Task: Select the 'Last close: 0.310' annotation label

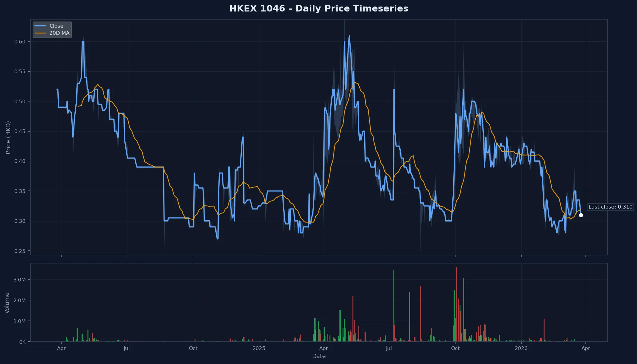Action: [610, 207]
